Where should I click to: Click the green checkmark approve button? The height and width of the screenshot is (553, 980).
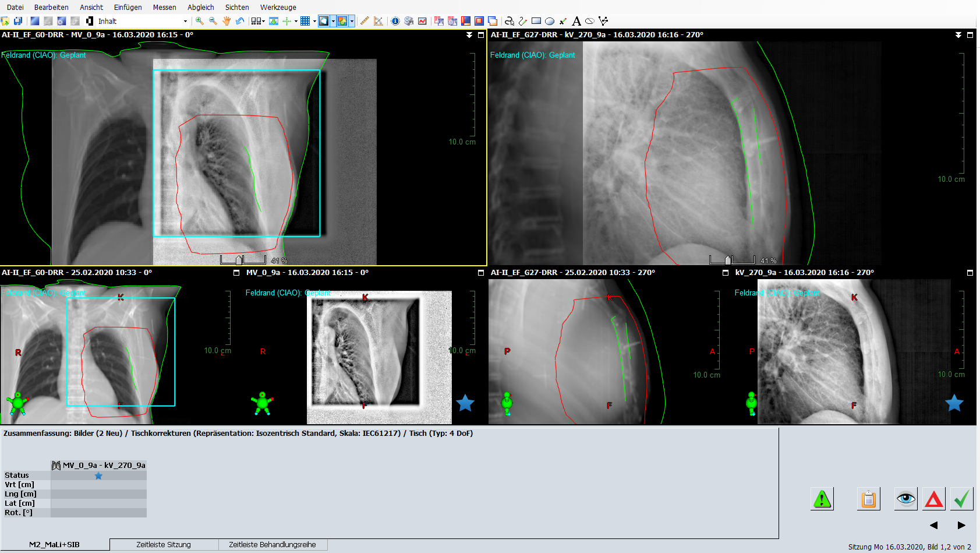pyautogui.click(x=961, y=499)
